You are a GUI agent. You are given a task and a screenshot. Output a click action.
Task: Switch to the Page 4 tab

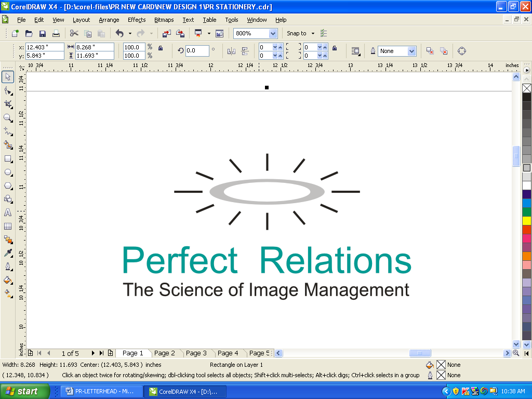[228, 353]
